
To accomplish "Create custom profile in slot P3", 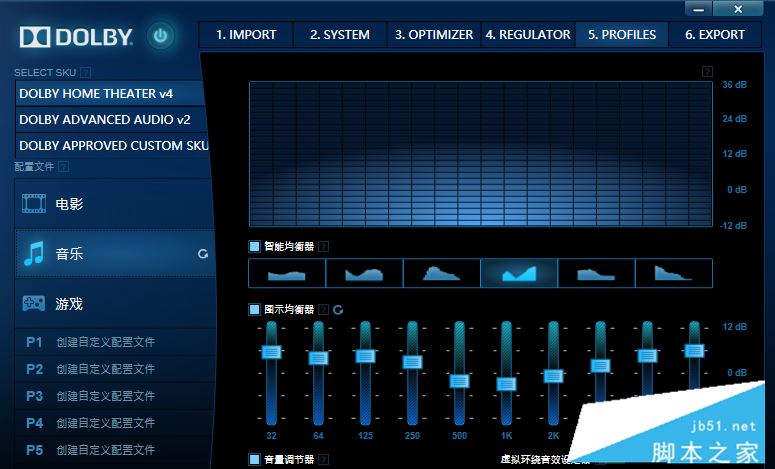I will (115, 396).
